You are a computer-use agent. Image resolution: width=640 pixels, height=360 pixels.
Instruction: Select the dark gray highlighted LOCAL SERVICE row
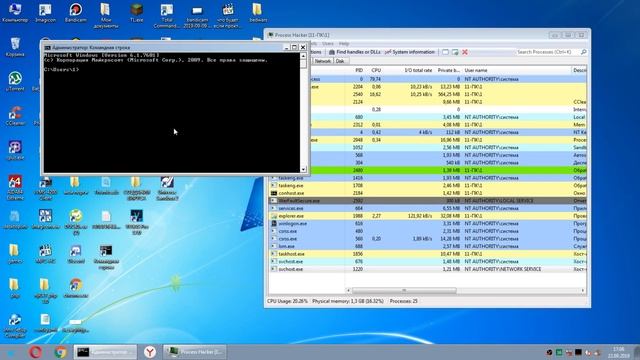(428, 201)
